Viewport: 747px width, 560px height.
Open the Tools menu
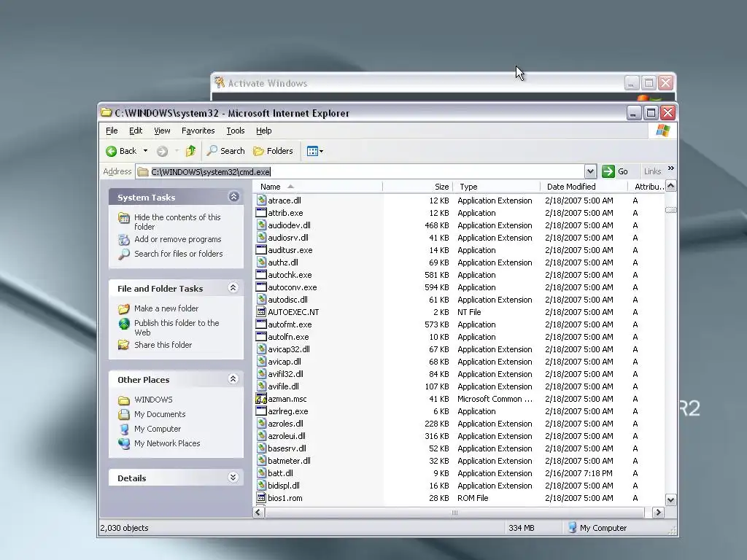(x=236, y=131)
